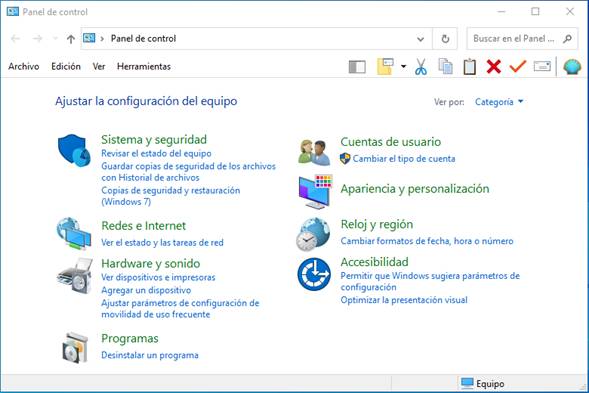The width and height of the screenshot is (589, 393).
Task: Click the properties card toolbar icon
Action: click(x=542, y=67)
